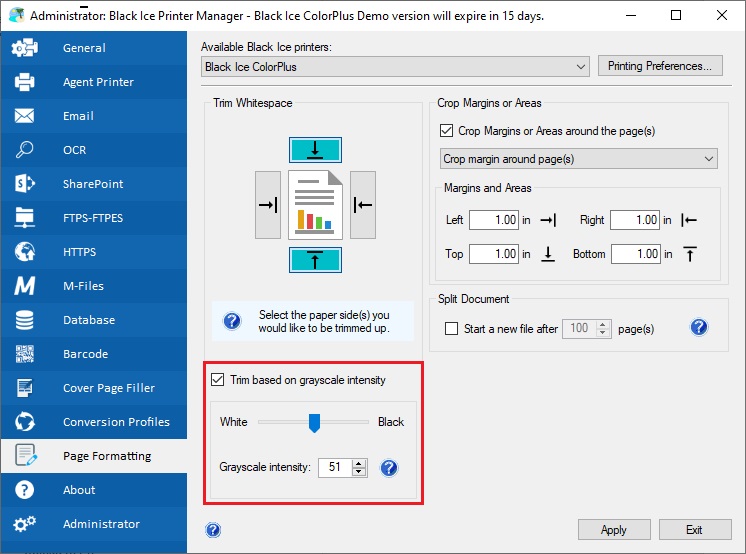746x554 pixels.
Task: Select the top side trim arrow button
Action: (315, 150)
